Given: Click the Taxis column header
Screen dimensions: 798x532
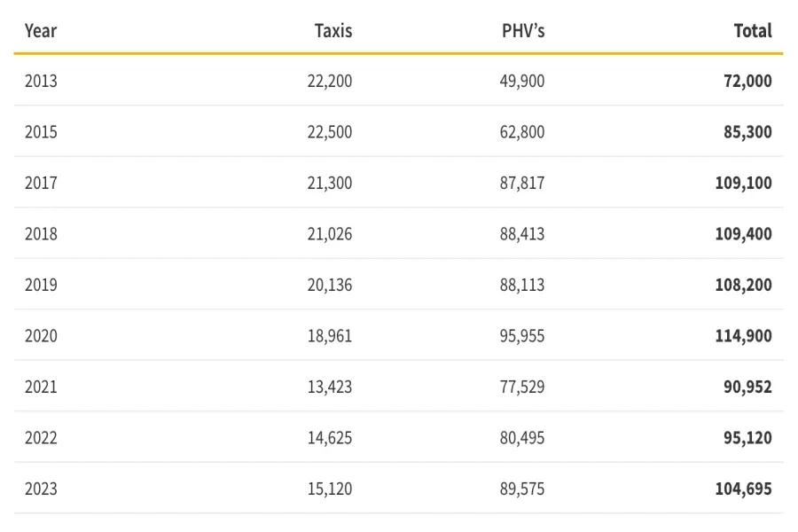Looking at the screenshot, I should click(333, 31).
